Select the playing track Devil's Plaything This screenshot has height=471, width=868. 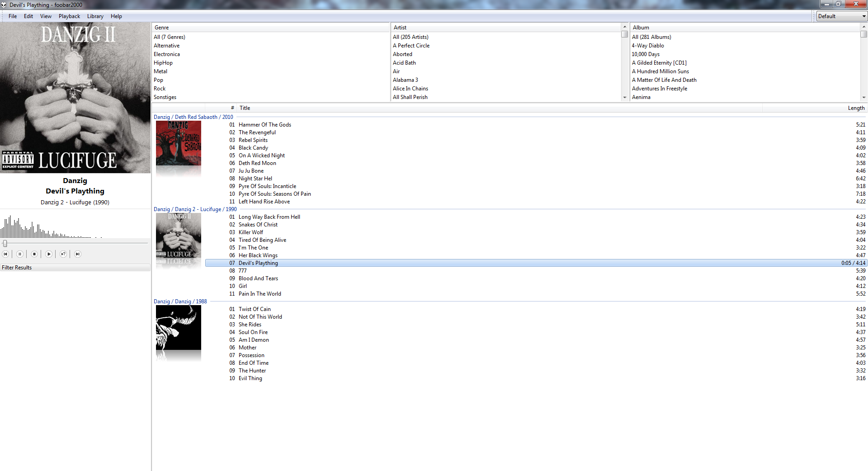[536, 263]
